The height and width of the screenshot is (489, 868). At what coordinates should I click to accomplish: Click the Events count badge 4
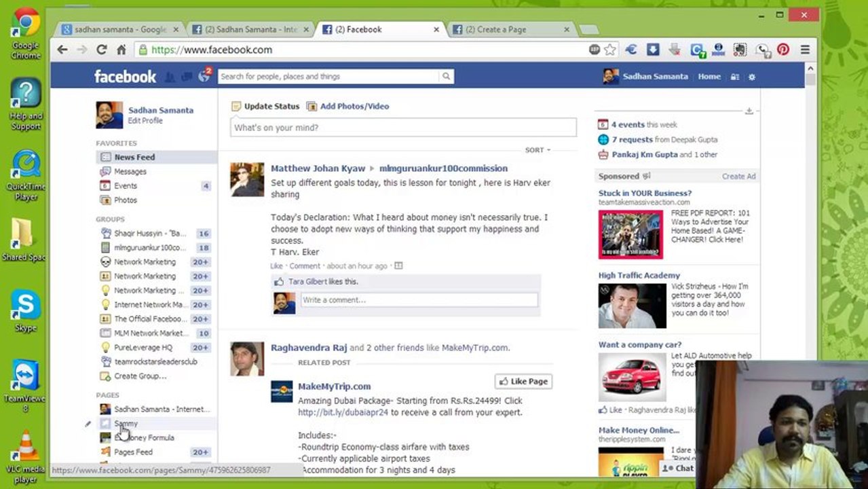tap(206, 185)
